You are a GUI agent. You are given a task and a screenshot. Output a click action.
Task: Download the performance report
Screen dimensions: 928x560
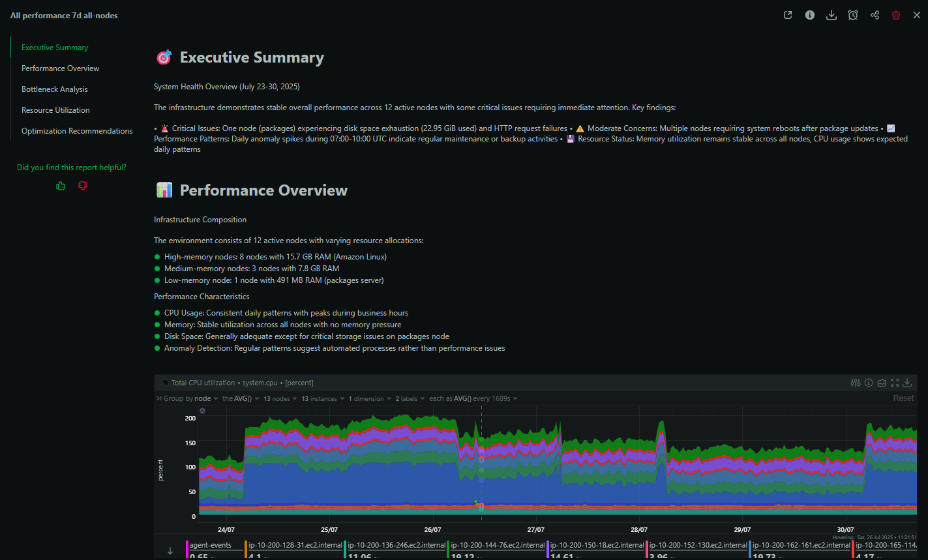[831, 14]
